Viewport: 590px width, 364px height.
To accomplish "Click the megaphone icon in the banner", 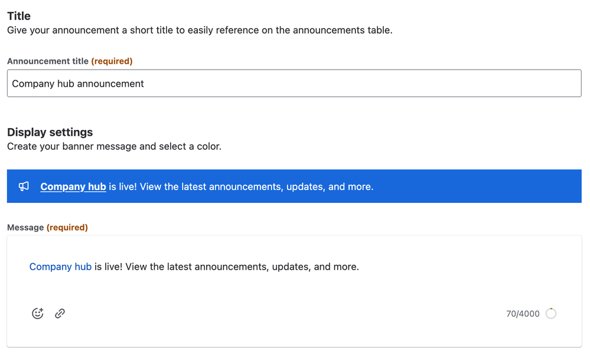I will (24, 186).
